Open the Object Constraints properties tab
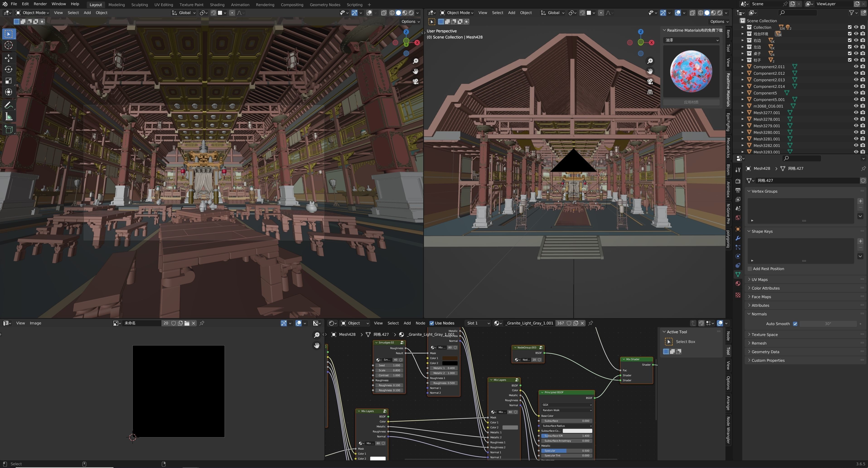The image size is (868, 468). [x=738, y=265]
